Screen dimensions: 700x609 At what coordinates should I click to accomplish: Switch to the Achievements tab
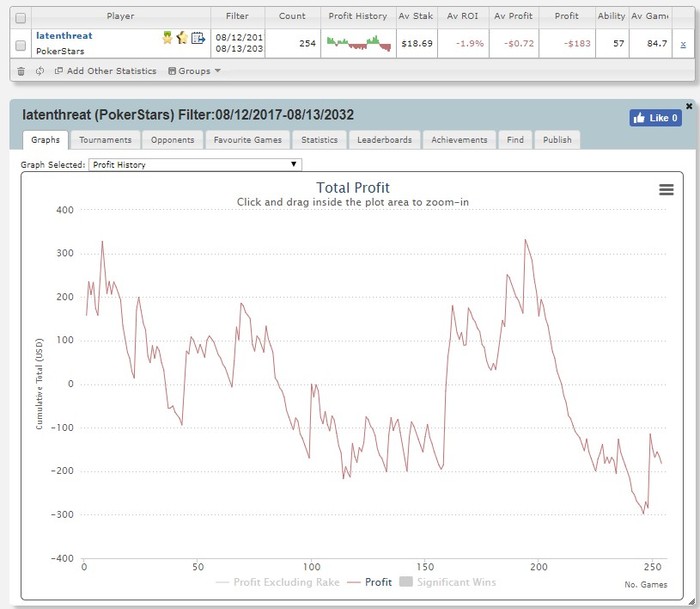pos(459,140)
